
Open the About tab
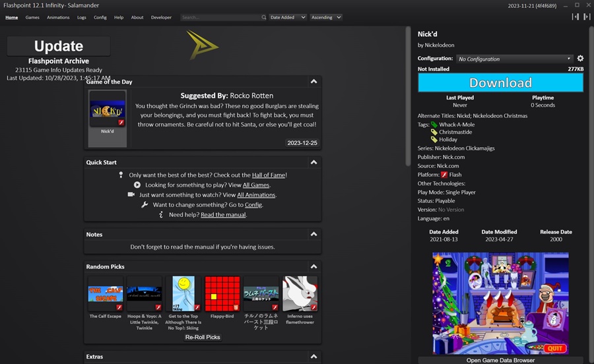(x=137, y=17)
